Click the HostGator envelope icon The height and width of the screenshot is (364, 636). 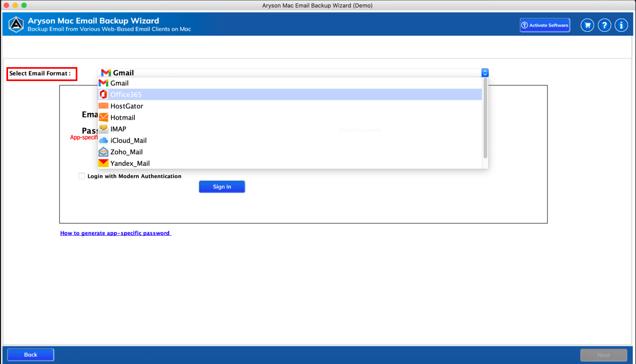[104, 106]
